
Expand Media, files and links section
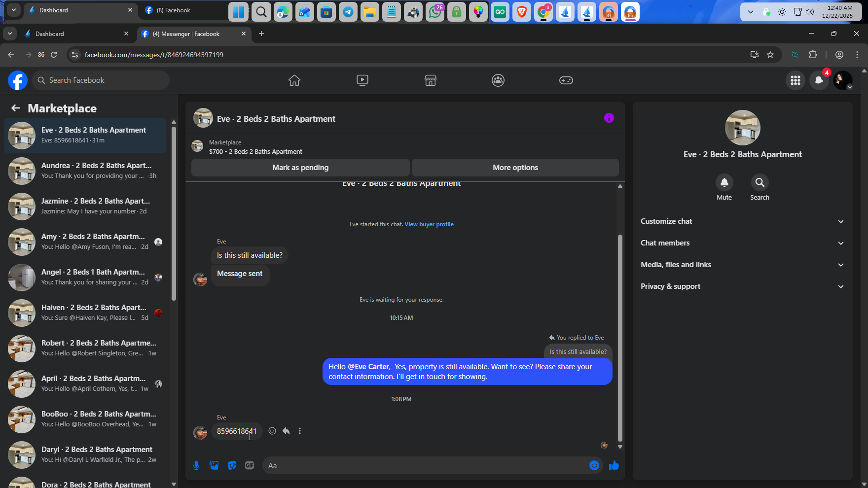coord(742,265)
